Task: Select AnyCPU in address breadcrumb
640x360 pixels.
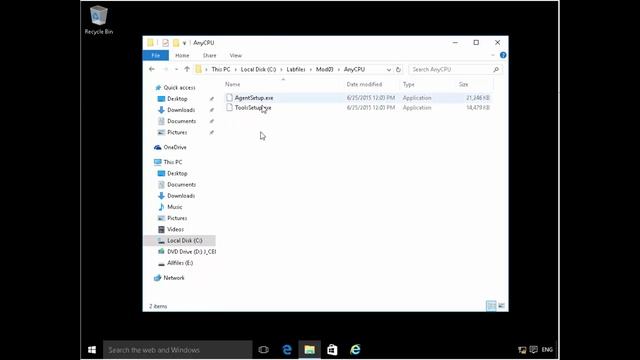Action: (354, 69)
